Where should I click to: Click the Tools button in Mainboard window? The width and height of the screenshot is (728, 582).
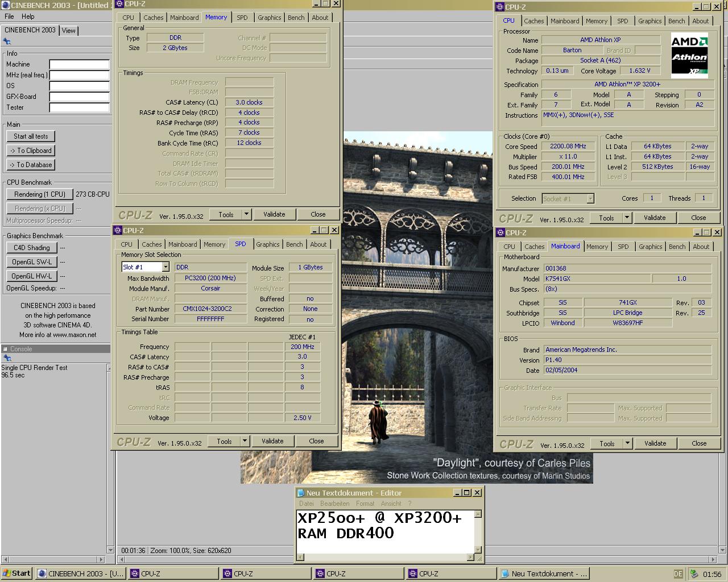[607, 443]
